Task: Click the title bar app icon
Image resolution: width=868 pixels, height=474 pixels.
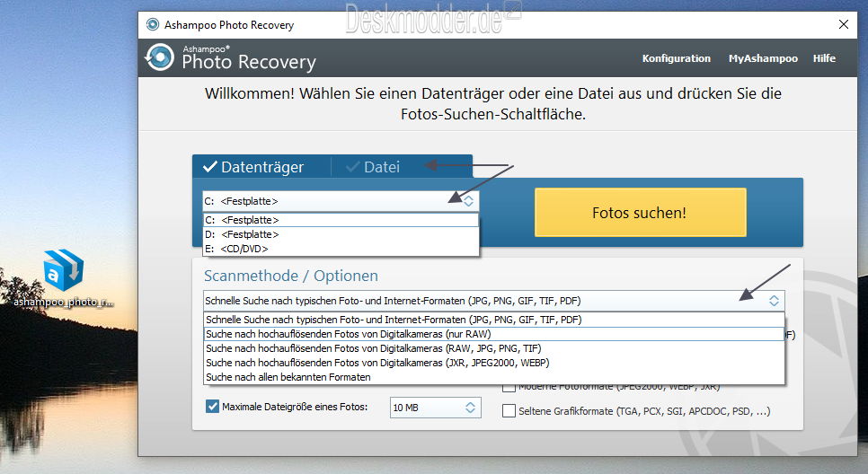Action: (x=152, y=24)
